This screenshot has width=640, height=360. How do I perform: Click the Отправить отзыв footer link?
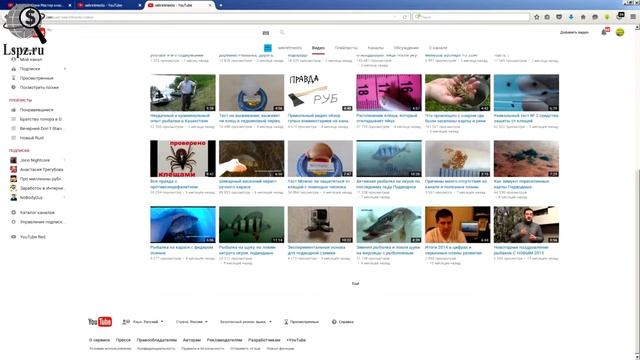[x=245, y=349]
